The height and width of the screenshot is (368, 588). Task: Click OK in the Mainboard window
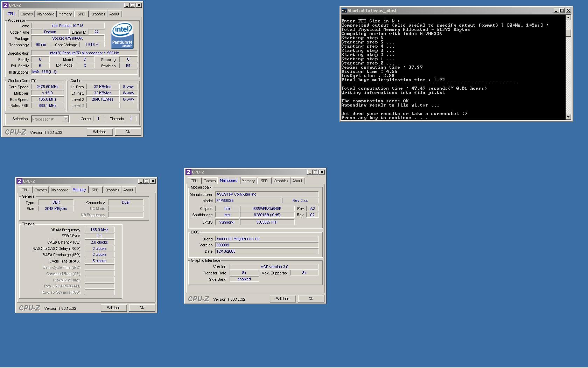(311, 299)
